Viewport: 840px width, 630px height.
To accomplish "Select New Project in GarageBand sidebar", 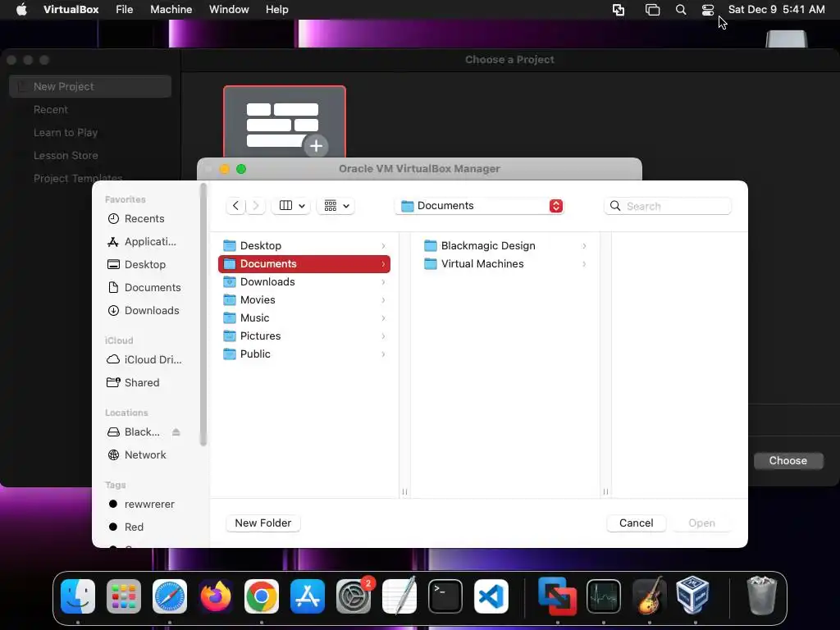I will [x=90, y=86].
